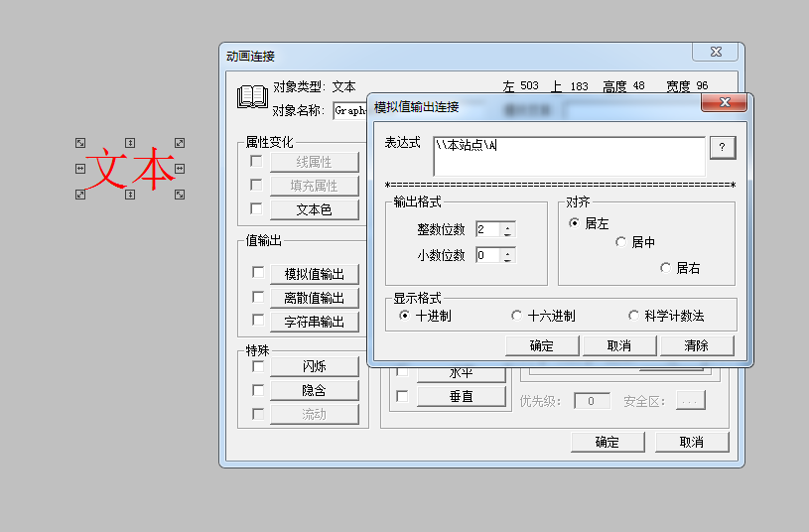Click the security zone ellipsis button
809x532 pixels.
[690, 401]
